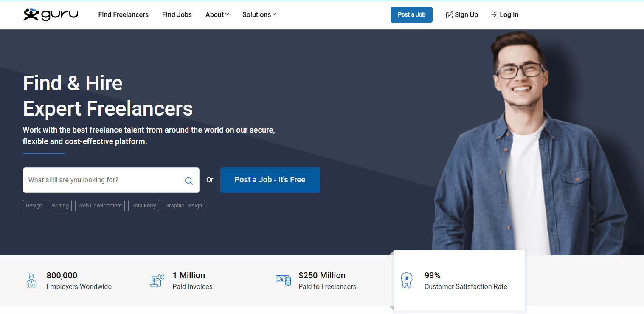Screen dimensions: 644x314
Task: Click the search magnifier icon
Action: tap(188, 180)
